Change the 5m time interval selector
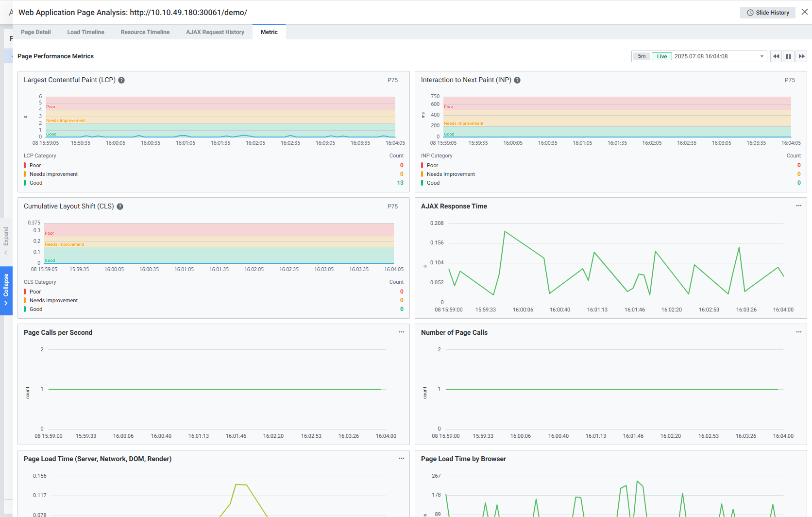The height and width of the screenshot is (517, 812). coord(642,56)
